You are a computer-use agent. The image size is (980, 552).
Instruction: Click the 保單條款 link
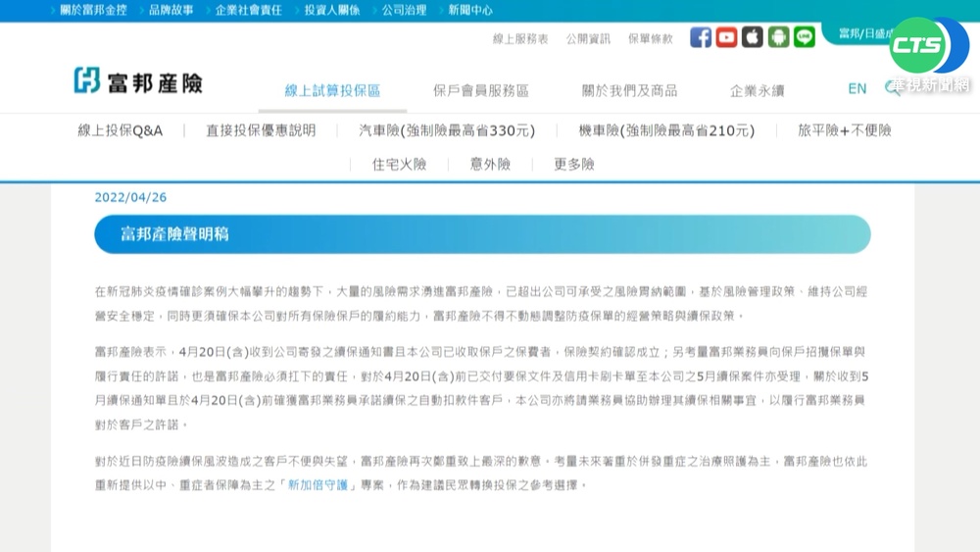(650, 39)
